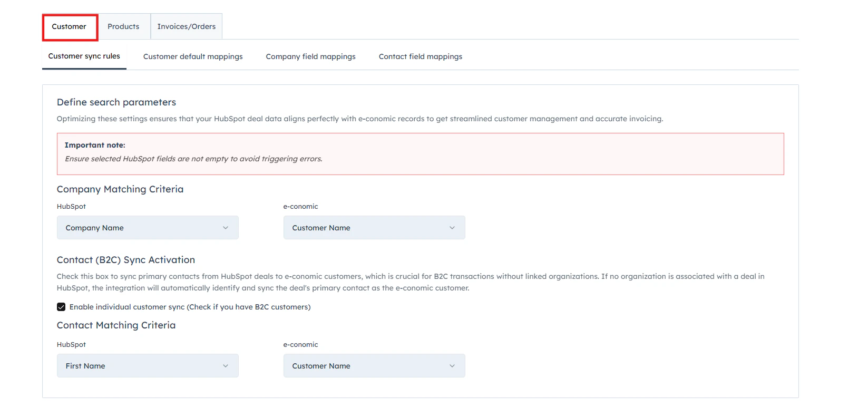The image size is (868, 407).
Task: Click chevron arrow in First Name dropdown
Action: pyautogui.click(x=226, y=366)
